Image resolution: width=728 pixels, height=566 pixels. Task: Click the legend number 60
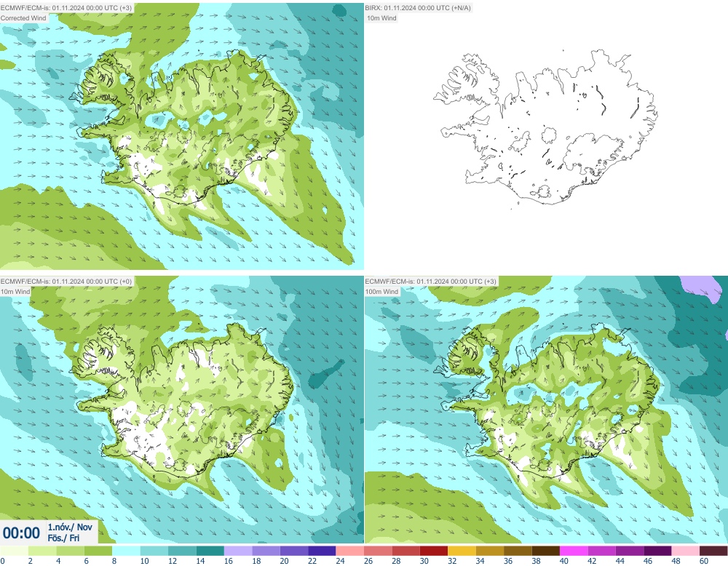pos(703,561)
